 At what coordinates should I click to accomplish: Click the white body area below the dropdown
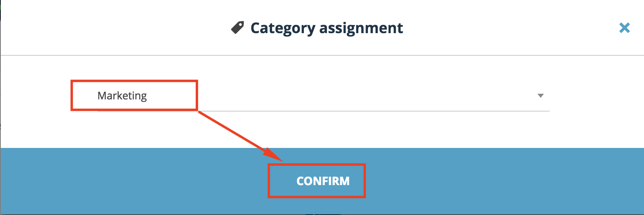(323, 130)
